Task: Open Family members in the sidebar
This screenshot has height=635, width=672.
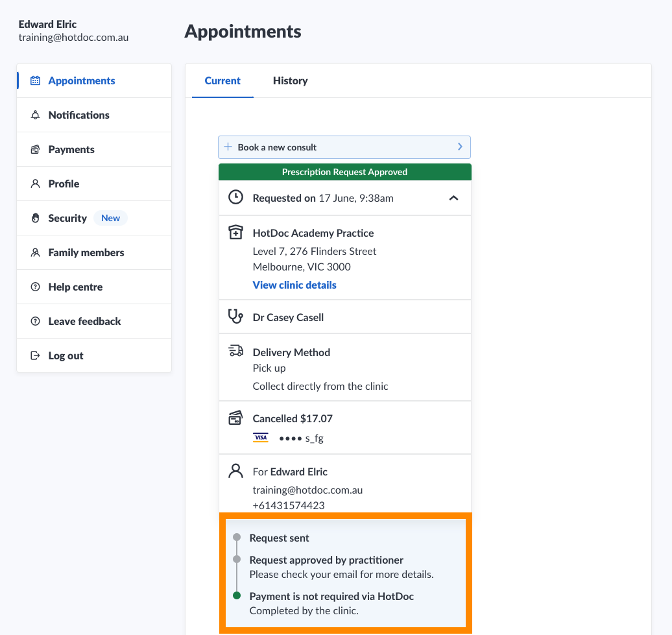Action: (94, 252)
